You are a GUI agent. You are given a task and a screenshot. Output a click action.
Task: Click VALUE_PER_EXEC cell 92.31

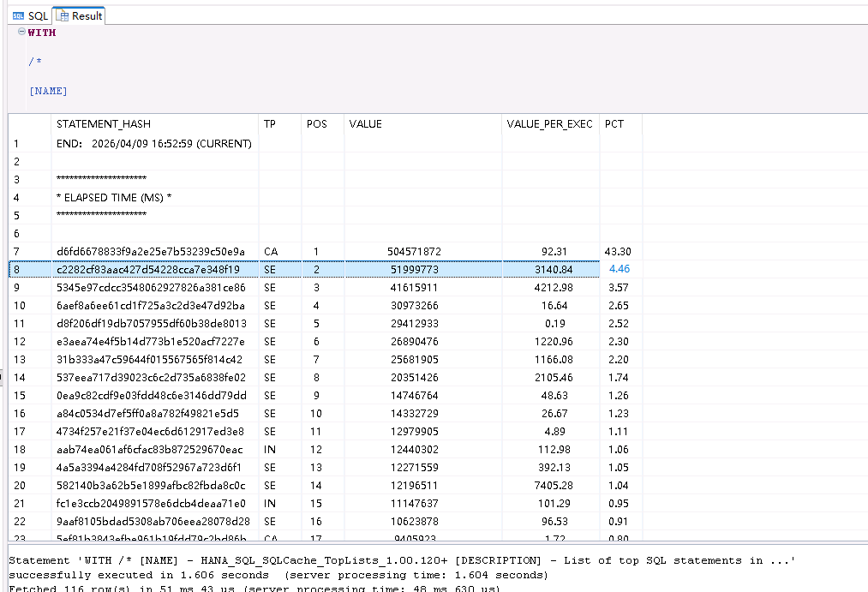tap(554, 252)
